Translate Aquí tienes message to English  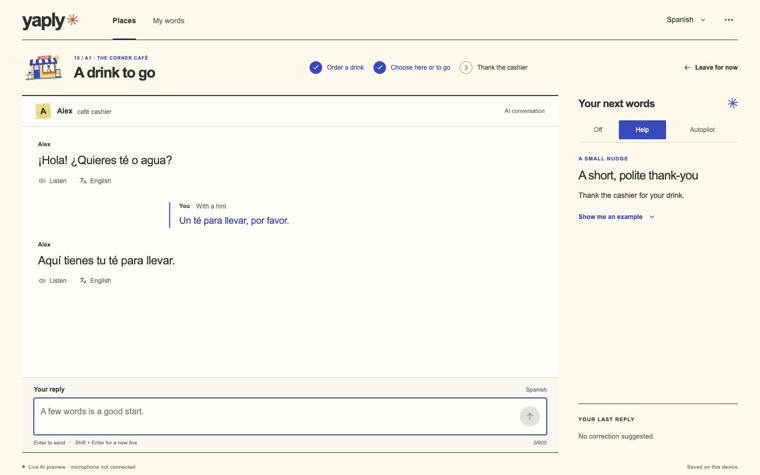[95, 281]
